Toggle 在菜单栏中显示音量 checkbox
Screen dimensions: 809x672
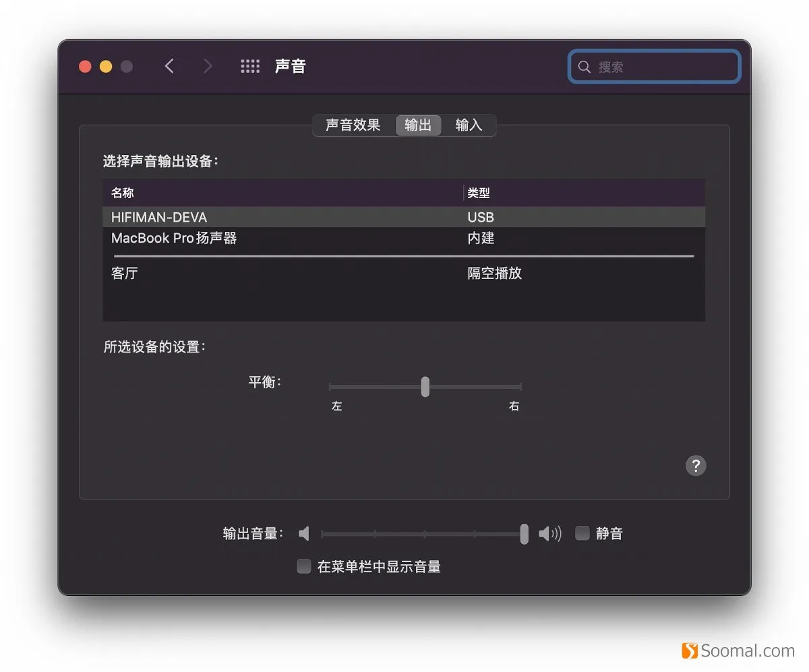click(304, 566)
